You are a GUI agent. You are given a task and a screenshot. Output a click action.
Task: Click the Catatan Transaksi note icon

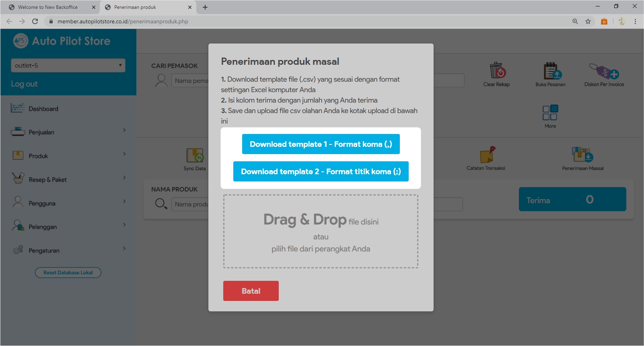[486, 155]
